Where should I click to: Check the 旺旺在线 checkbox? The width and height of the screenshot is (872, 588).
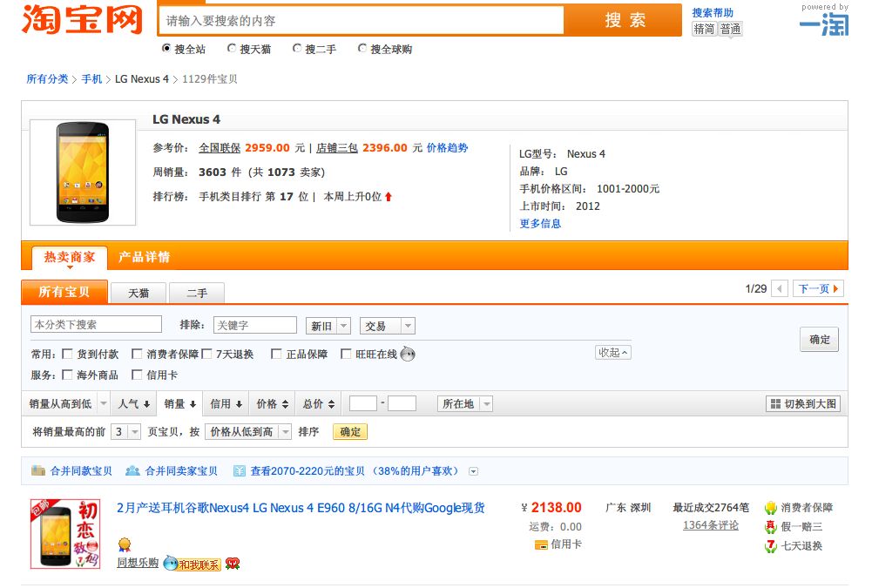pyautogui.click(x=346, y=354)
